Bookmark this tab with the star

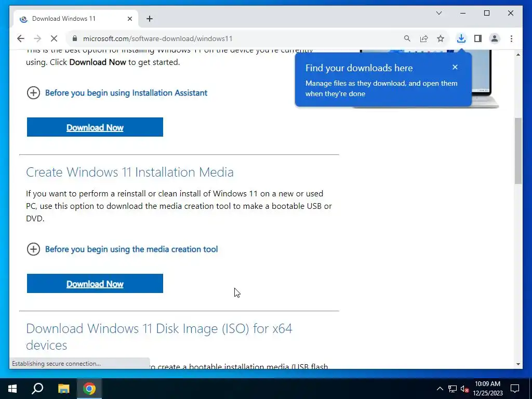[x=441, y=38]
